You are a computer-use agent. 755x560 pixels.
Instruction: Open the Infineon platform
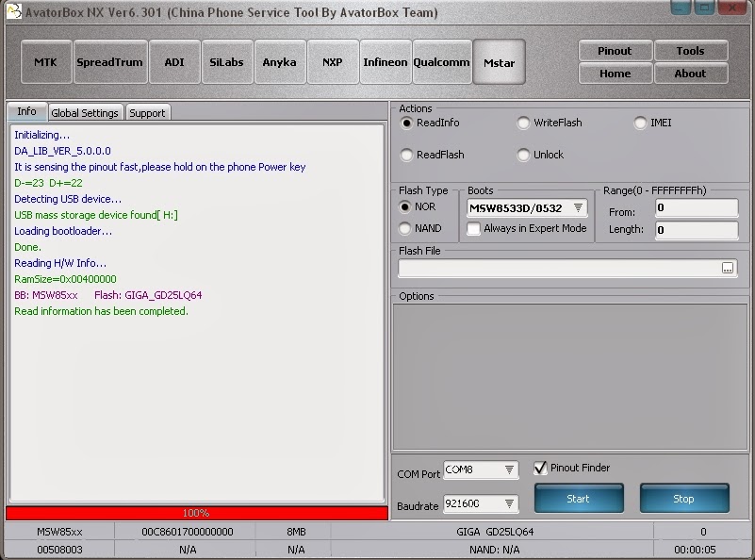coord(386,62)
